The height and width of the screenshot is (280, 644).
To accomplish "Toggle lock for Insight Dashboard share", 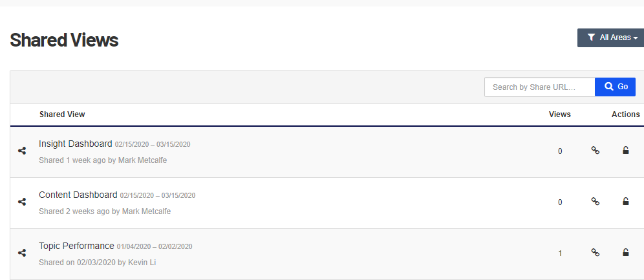I will coord(625,150).
